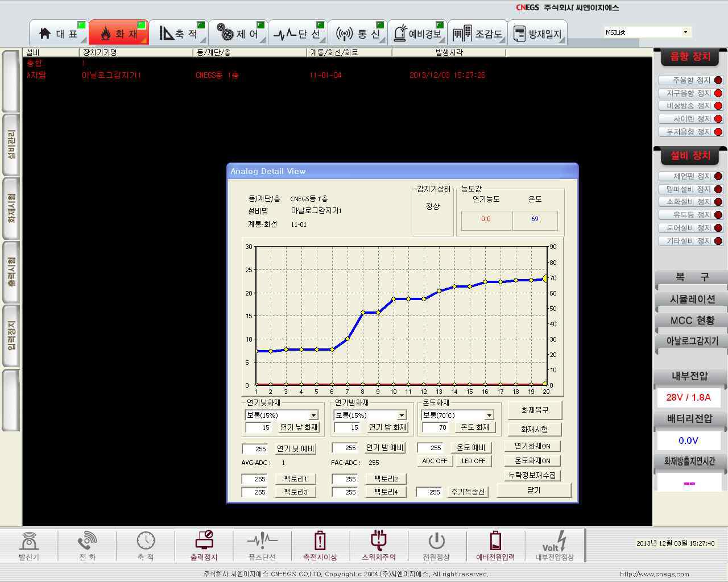Click the 복구 restore button
The width and height of the screenshot is (728, 582).
[691, 277]
